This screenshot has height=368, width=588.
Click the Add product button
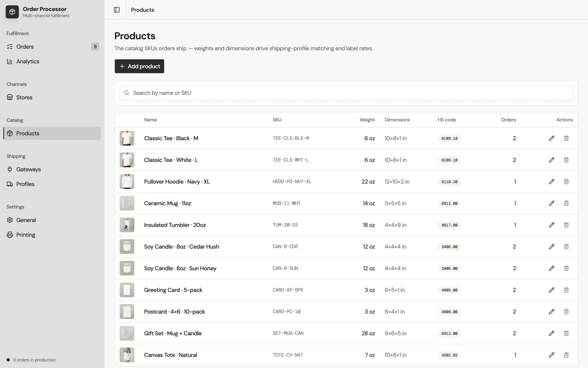[x=139, y=66]
